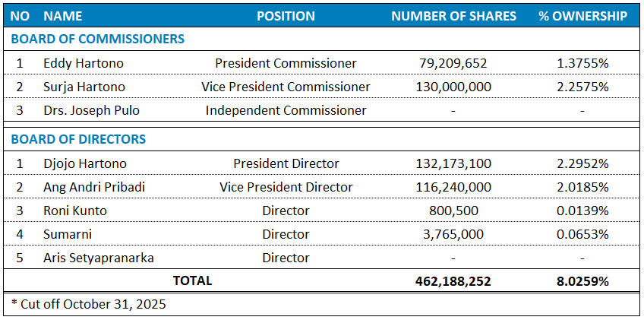Image resolution: width=644 pixels, height=320 pixels.
Task: Click the total shares 462,188,252
Action: (x=453, y=281)
